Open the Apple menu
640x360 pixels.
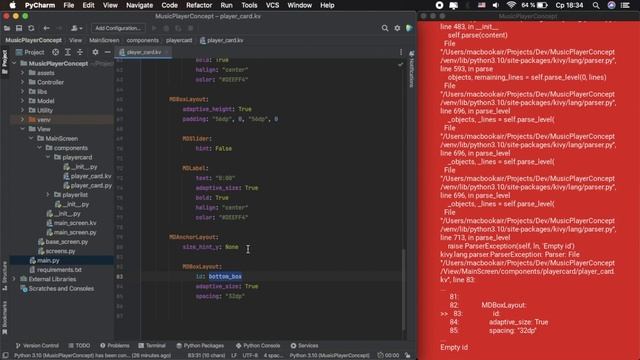click(x=13, y=5)
